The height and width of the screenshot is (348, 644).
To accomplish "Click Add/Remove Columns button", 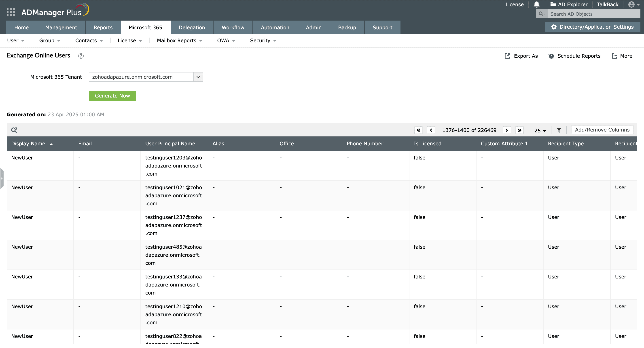I will 602,130.
